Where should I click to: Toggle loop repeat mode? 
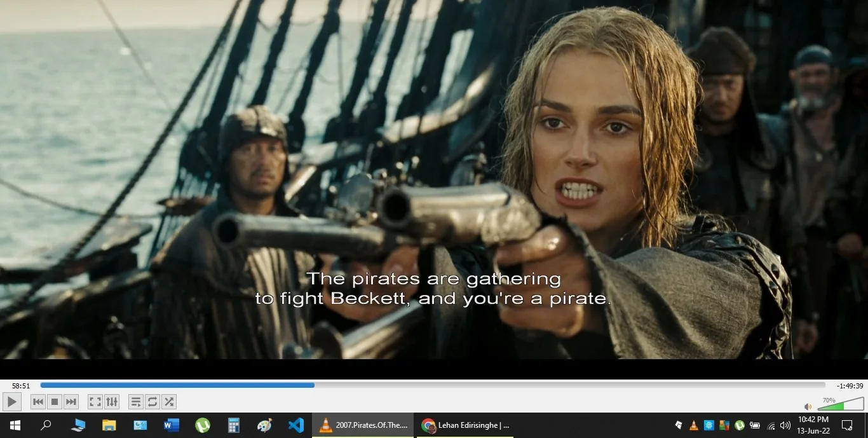pyautogui.click(x=152, y=402)
